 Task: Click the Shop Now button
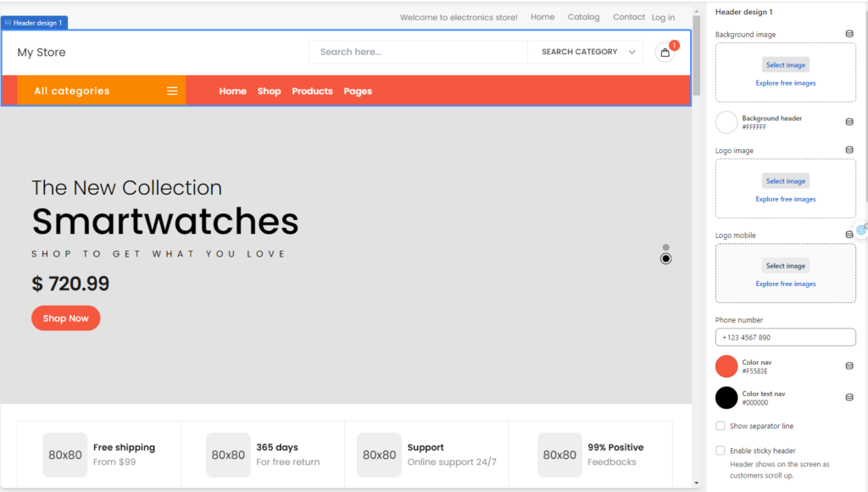click(x=66, y=318)
